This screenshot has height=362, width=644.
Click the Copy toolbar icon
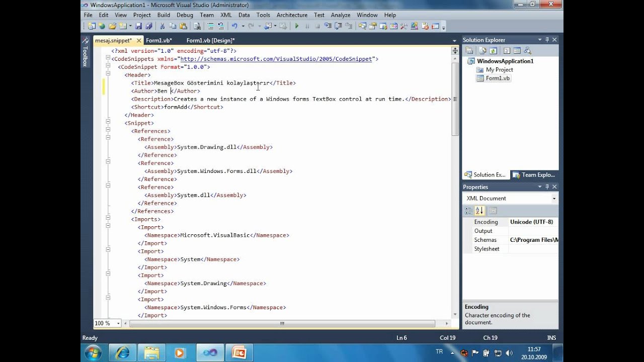[173, 26]
